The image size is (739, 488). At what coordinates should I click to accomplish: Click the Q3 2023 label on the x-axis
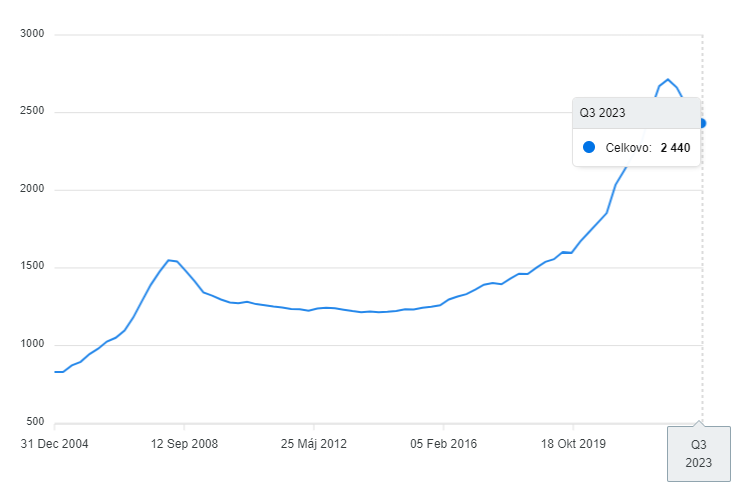point(699,453)
